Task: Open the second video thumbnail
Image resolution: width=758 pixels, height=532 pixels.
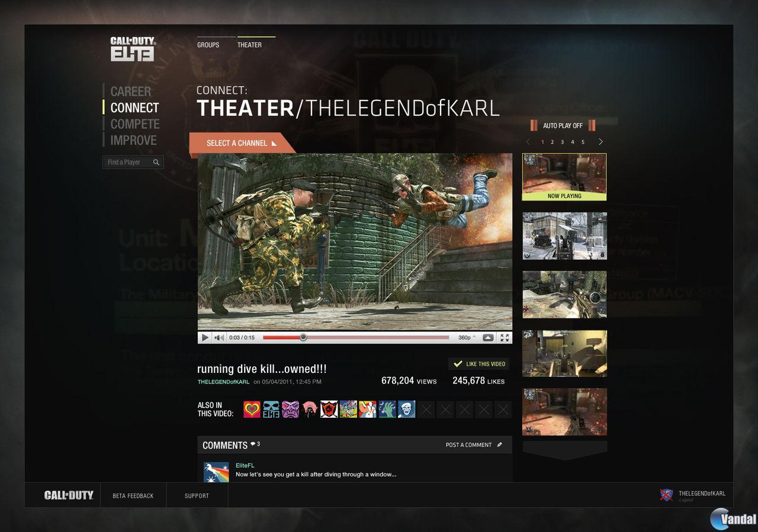Action: 564,236
